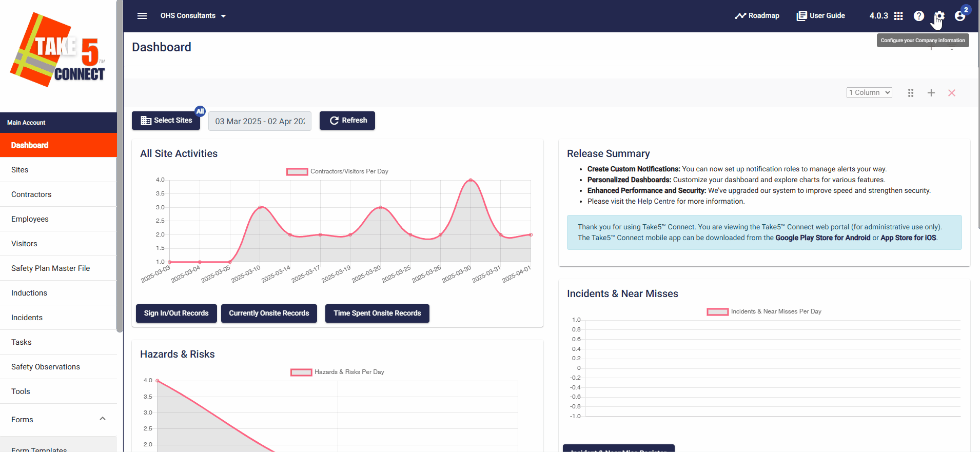The image size is (980, 452).
Task: Go to Visitors in sidebar
Action: [58, 244]
